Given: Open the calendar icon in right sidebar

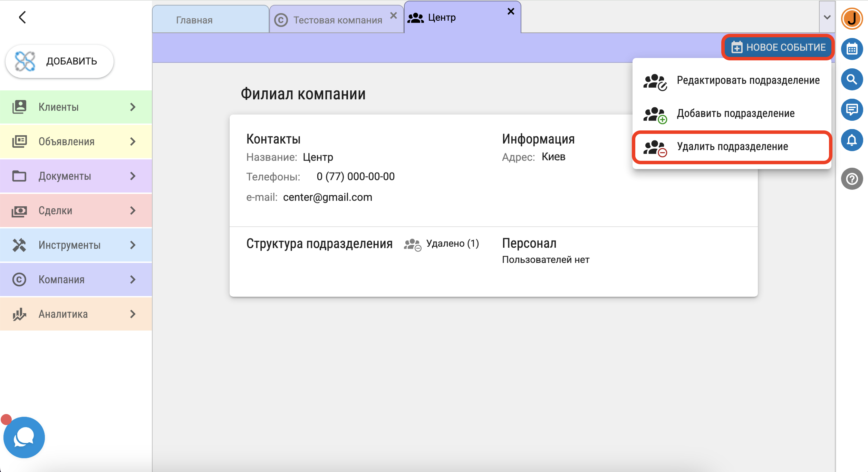Looking at the screenshot, I should [852, 49].
